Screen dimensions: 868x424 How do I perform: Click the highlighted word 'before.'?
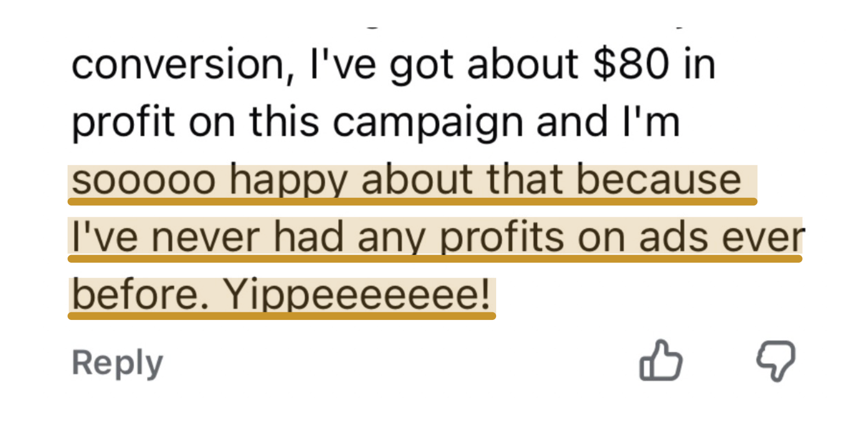tap(141, 294)
